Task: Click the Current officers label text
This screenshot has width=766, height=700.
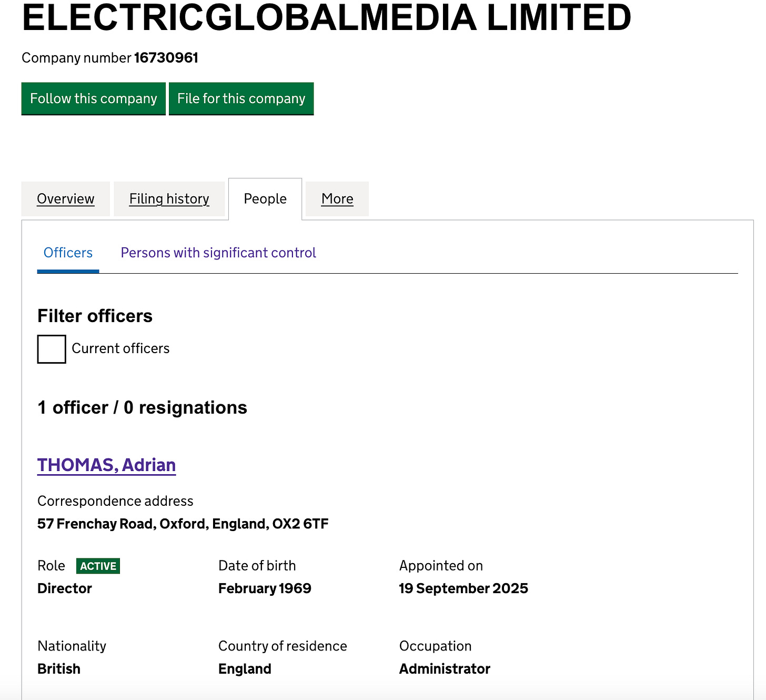Action: click(120, 348)
